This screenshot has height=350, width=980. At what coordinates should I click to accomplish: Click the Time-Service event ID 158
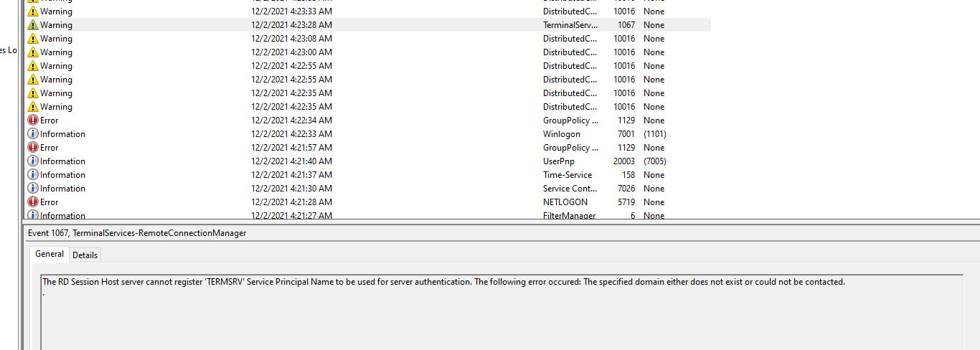[x=628, y=175]
